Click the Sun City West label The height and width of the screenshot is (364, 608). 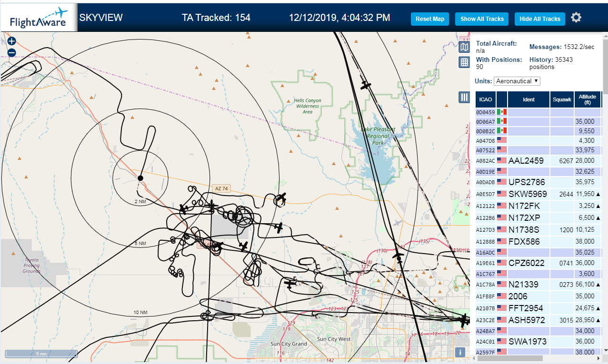[x=334, y=339]
